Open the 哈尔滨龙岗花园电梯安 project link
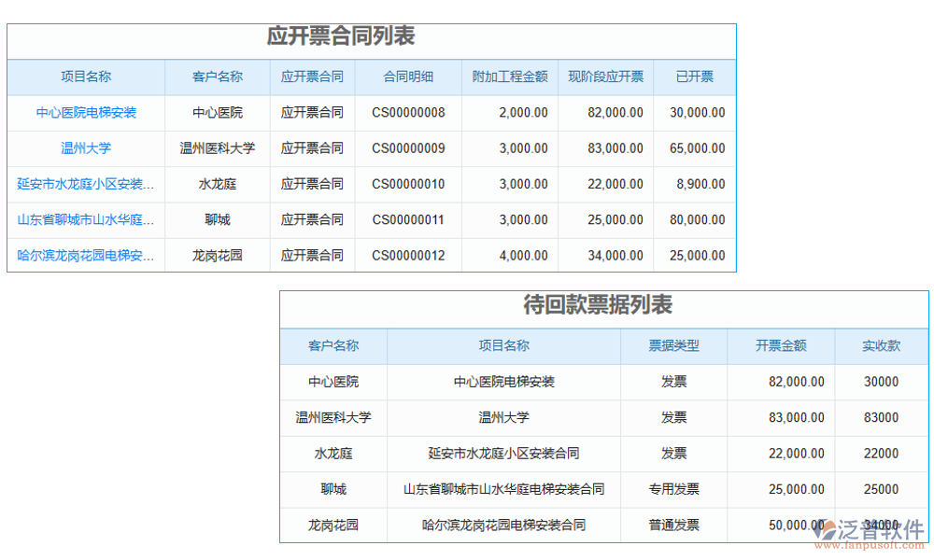934x560 pixels. [86, 255]
